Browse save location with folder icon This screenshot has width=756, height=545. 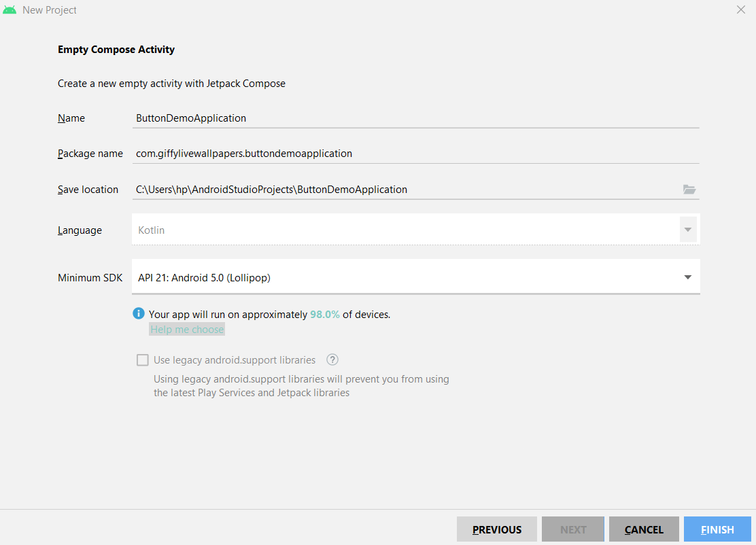click(689, 190)
